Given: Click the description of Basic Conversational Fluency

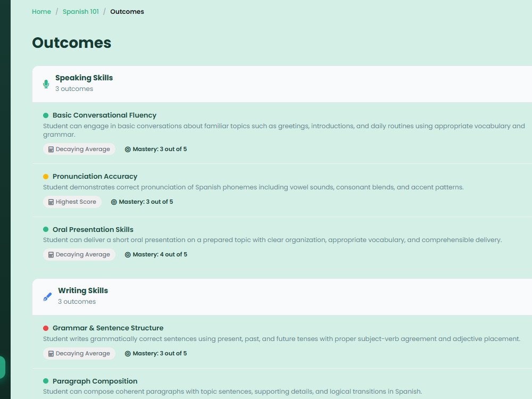Looking at the screenshot, I should click(x=284, y=130).
